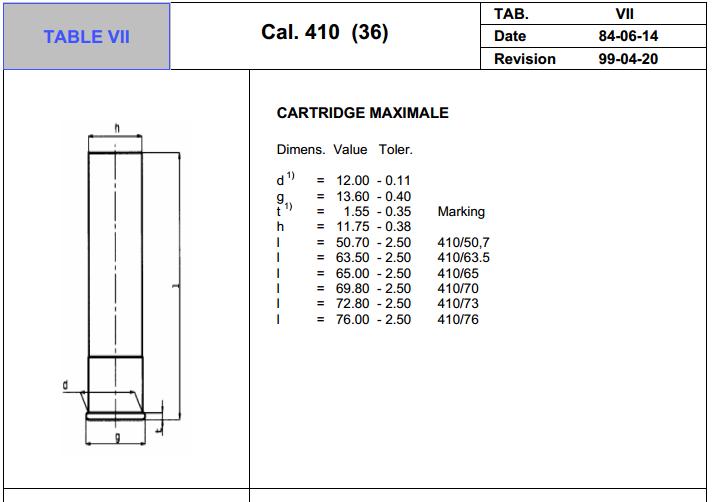Select tolerance - 0.40
This screenshot has height=502, width=719.
point(394,196)
